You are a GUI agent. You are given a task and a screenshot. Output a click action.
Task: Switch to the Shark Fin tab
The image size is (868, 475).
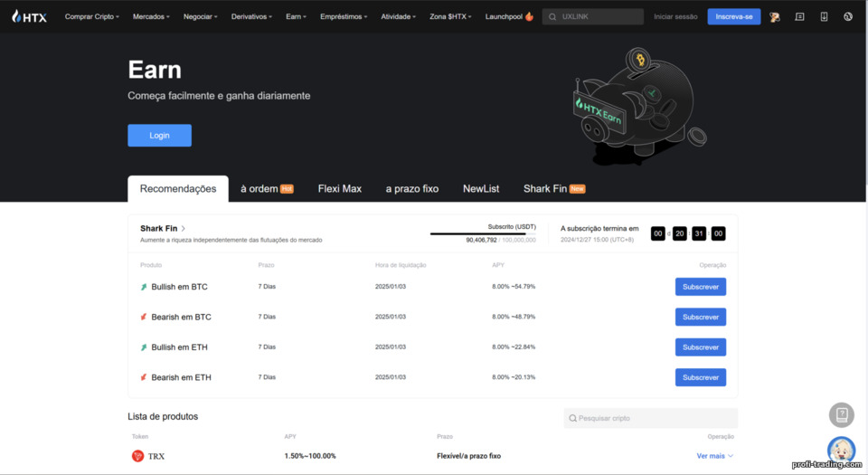[x=554, y=189]
